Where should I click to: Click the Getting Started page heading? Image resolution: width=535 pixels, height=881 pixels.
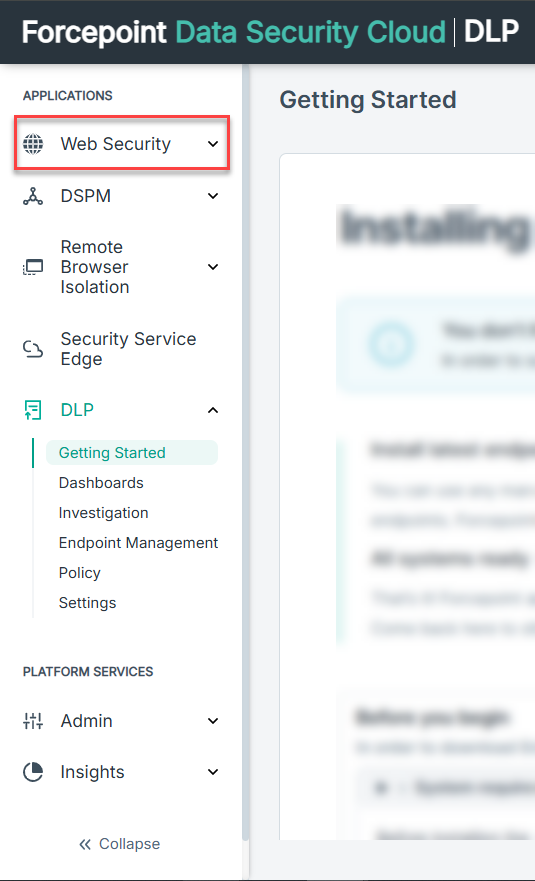pos(368,100)
